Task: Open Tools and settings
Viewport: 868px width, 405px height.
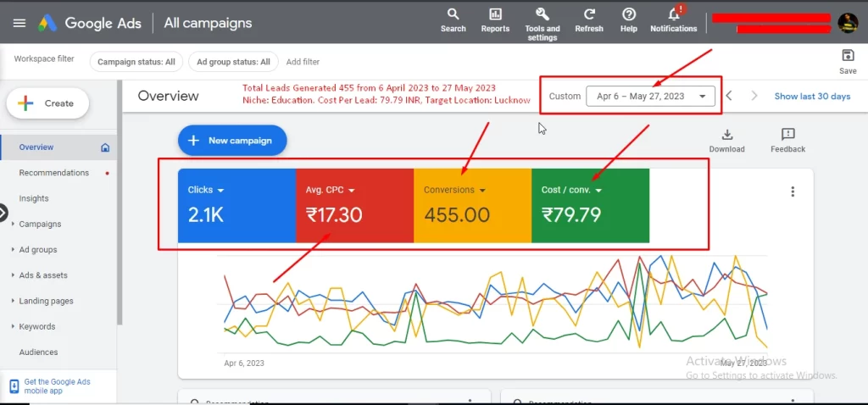Action: click(542, 25)
